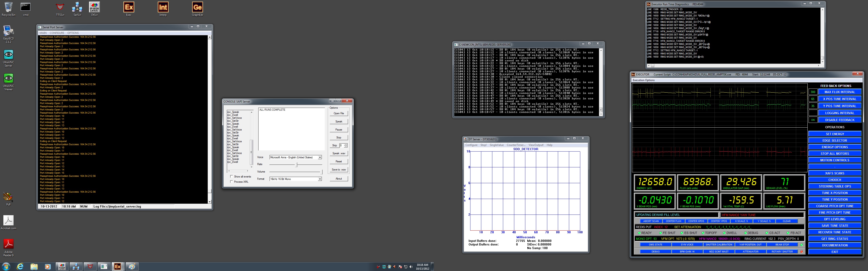This screenshot has width=868, height=271.
Task: Open the Format combo box
Action: 320,179
